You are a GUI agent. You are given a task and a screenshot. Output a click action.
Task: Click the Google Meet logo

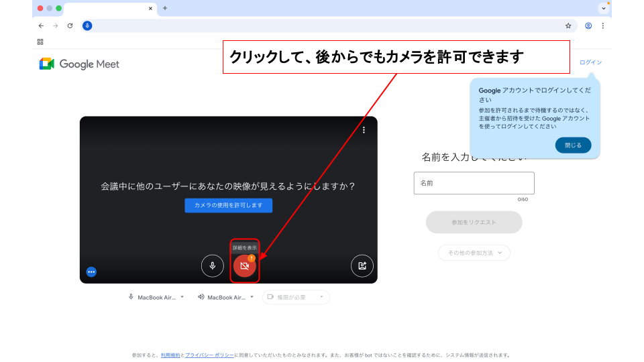pyautogui.click(x=79, y=64)
